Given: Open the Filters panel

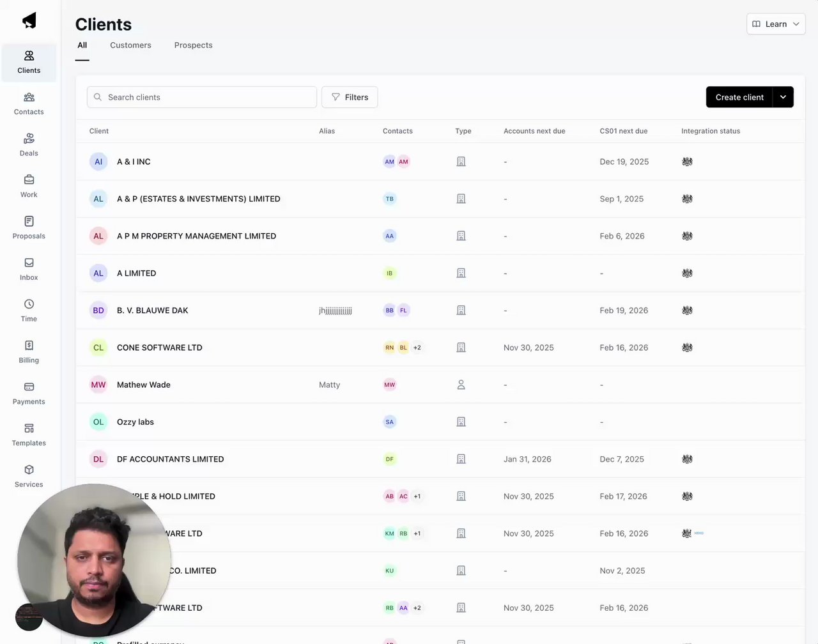Looking at the screenshot, I should [350, 97].
